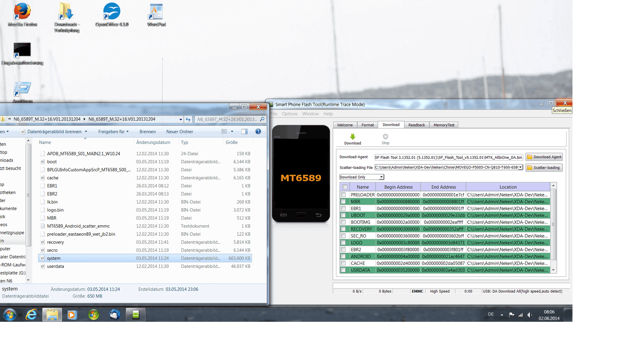This screenshot has width=644, height=362.
Task: Sort files by Änderungsdatum column header
Action: 153,142
